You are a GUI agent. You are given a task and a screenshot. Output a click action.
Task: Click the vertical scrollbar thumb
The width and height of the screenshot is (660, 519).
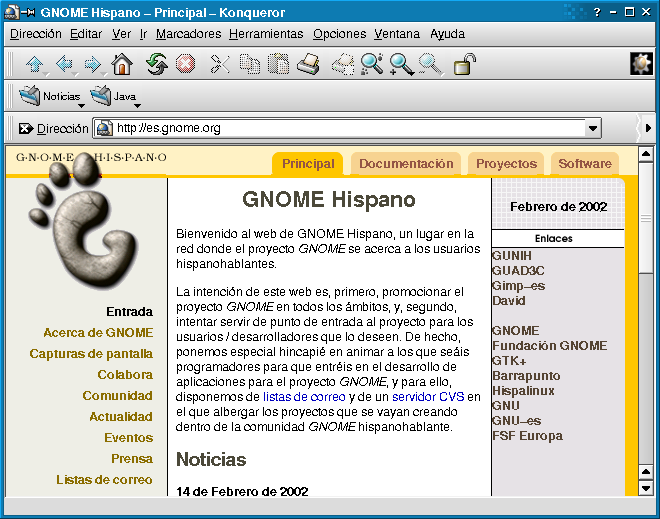[x=645, y=218]
